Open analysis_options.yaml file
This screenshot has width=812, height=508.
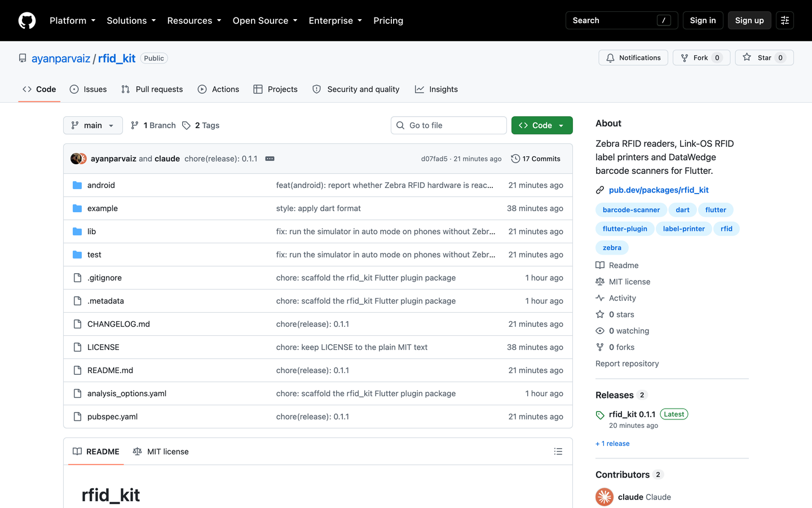click(127, 393)
